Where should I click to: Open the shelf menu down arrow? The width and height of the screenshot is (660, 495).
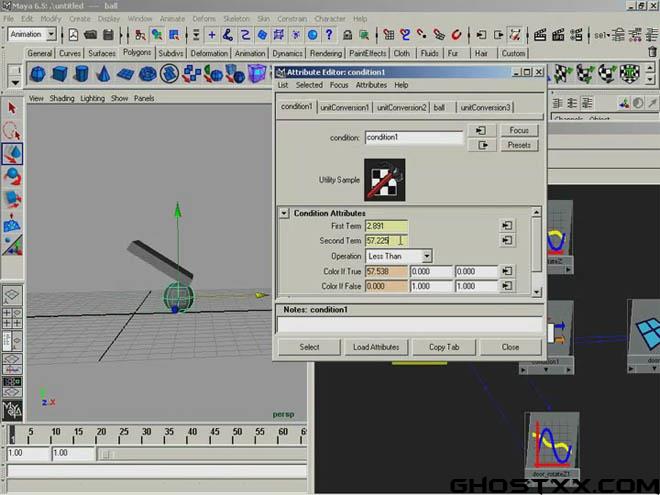point(15,82)
